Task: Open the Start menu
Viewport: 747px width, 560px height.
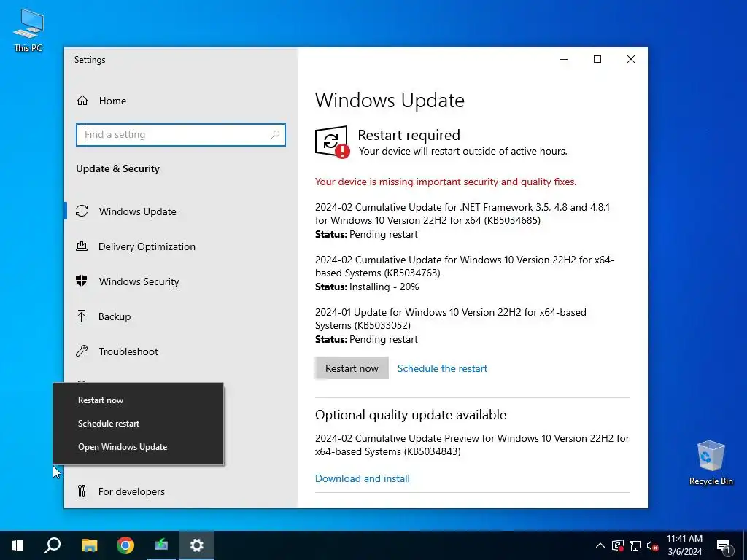Action: click(x=18, y=545)
